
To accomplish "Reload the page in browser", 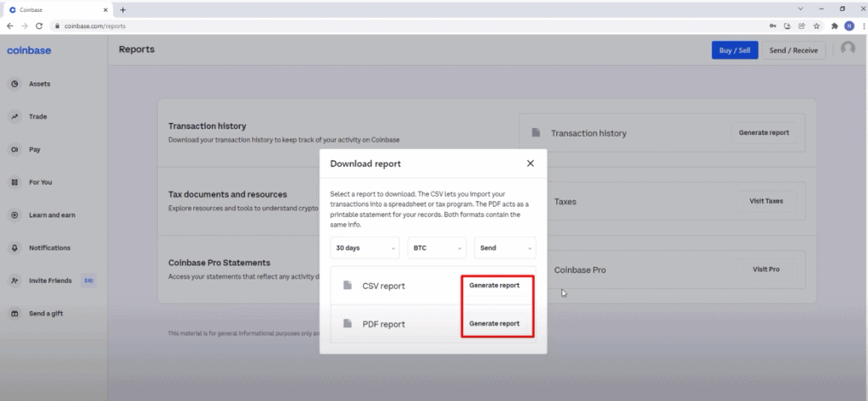I will click(x=39, y=26).
